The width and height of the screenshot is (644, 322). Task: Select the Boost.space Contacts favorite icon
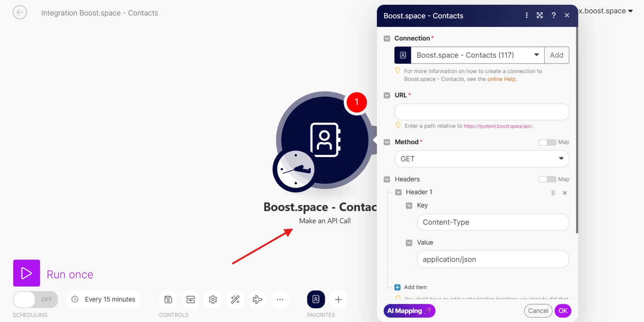point(316,299)
